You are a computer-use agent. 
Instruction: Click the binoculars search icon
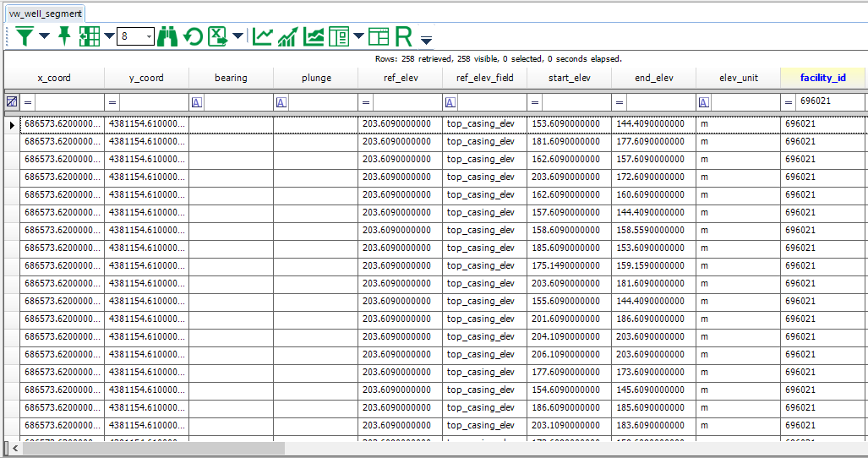click(167, 36)
